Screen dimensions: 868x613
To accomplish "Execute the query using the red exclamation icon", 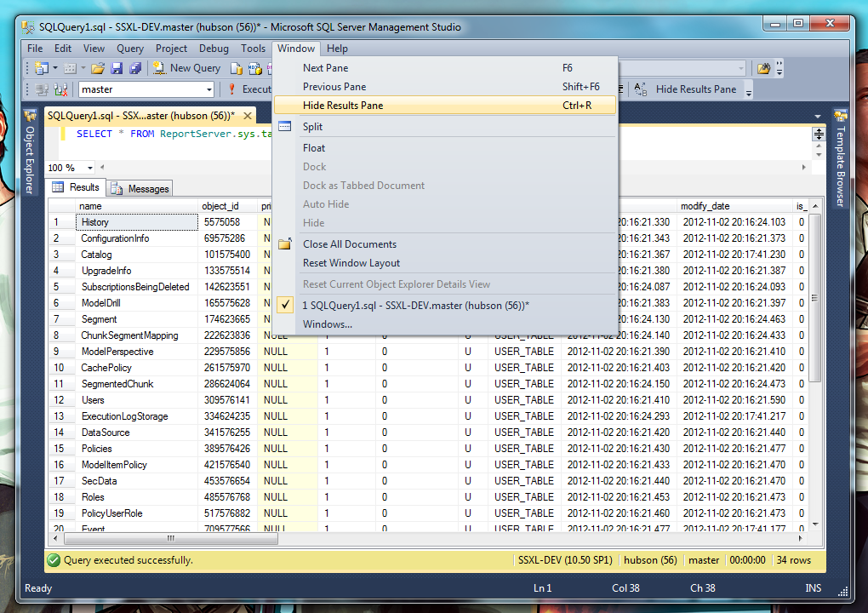I will point(231,88).
